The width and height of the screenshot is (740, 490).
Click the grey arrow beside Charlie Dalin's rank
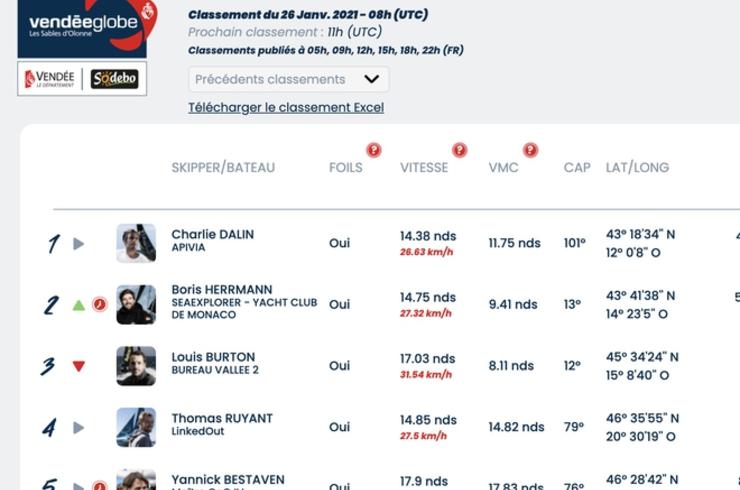[79, 244]
